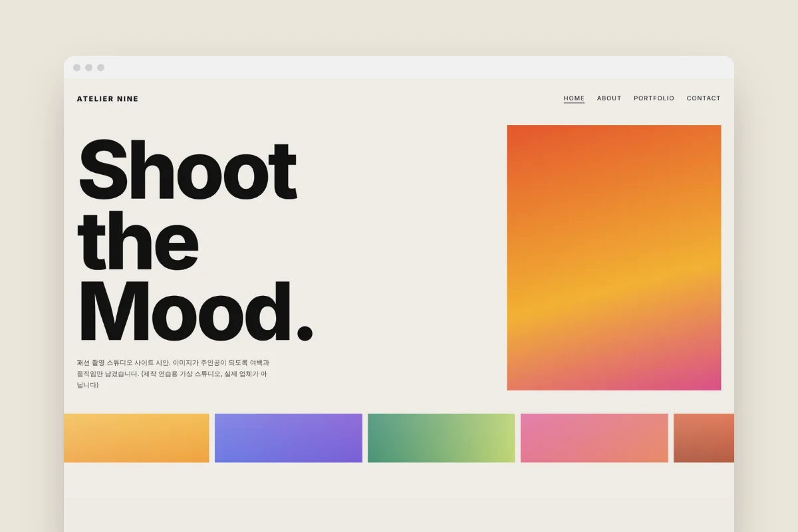Viewport: 798px width, 532px height.
Task: Select the blue-purple gradient thumbnail
Action: [289, 438]
